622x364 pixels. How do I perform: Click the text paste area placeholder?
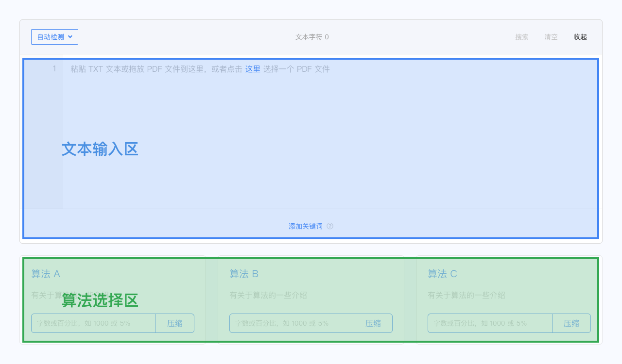[155, 69]
